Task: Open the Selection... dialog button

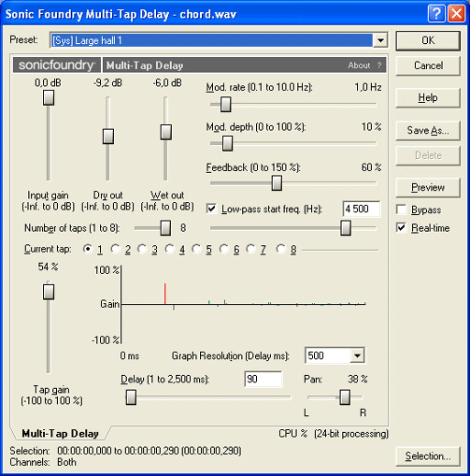Action: click(428, 456)
